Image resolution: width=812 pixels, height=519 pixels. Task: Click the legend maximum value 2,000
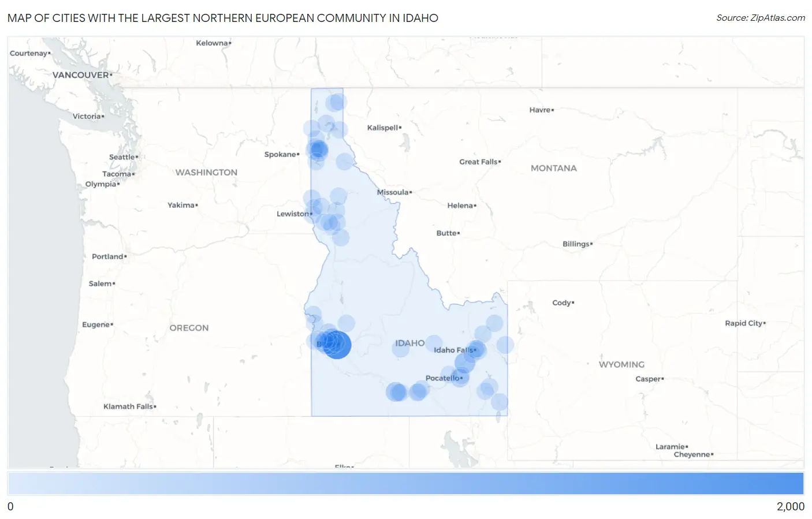point(790,506)
